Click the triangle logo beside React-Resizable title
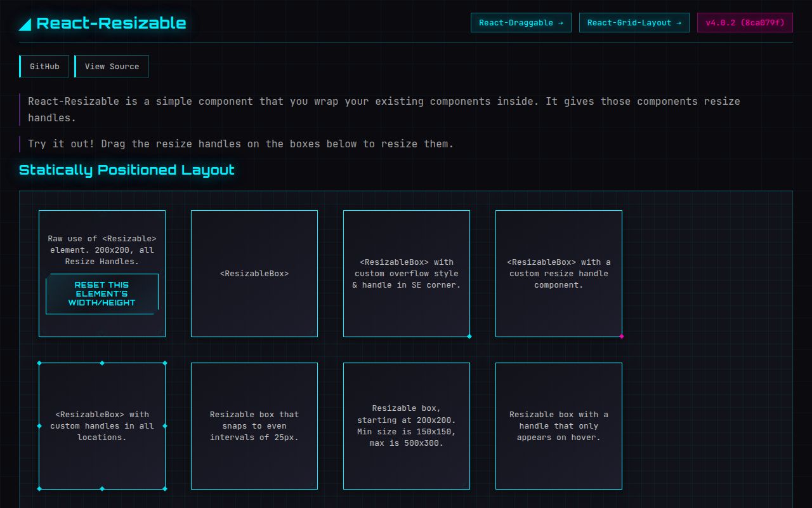Screen dimensions: 812x508 point(25,24)
